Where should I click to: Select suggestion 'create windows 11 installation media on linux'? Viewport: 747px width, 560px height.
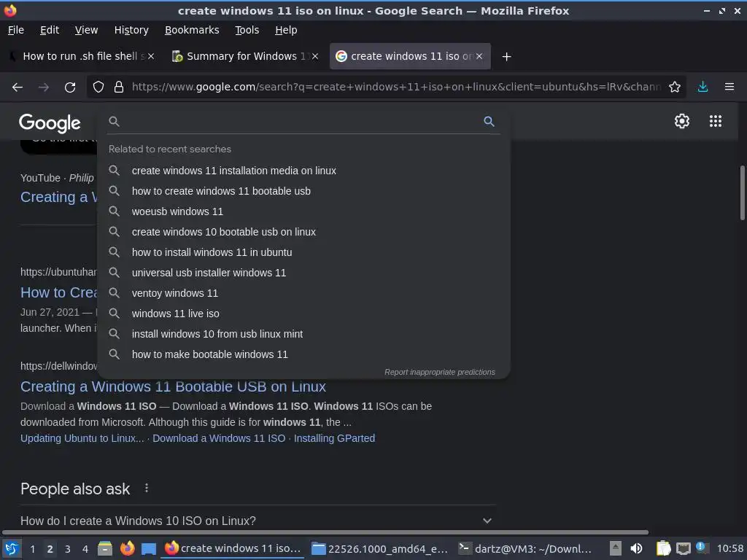pos(303,171)
